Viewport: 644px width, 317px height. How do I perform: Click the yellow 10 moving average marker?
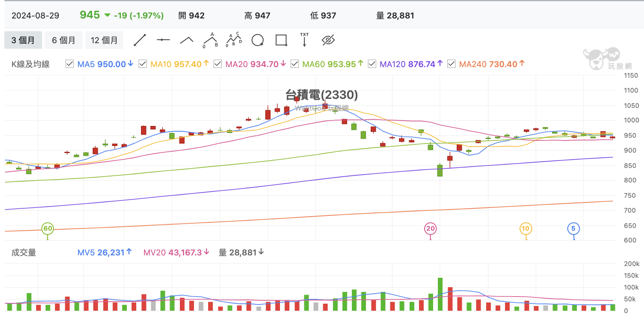(525, 228)
